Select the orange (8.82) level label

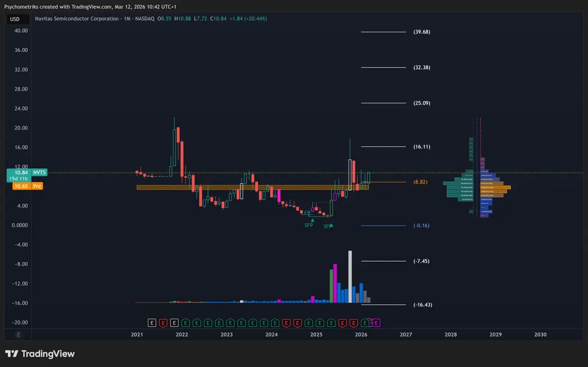pos(420,182)
